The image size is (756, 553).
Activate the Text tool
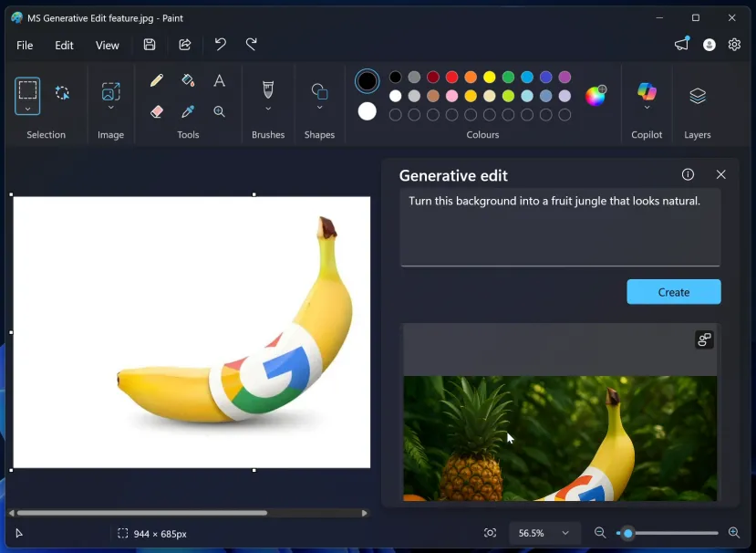[x=219, y=80]
